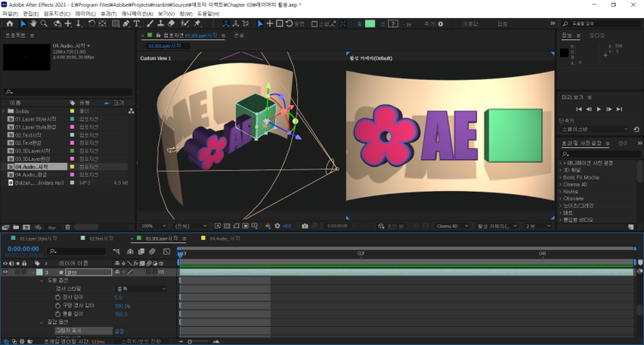Open the (전체) resolution dropdown
Image resolution: width=644 pixels, height=345 pixels.
190,226
